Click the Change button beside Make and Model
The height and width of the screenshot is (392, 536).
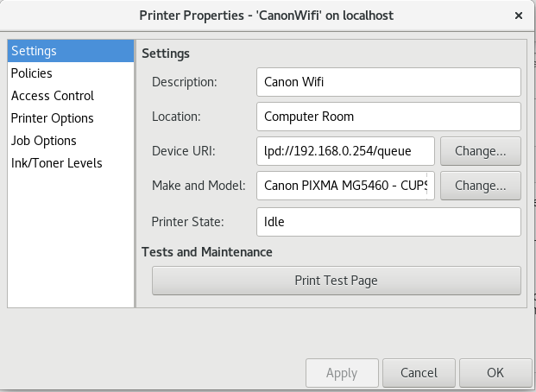click(481, 186)
